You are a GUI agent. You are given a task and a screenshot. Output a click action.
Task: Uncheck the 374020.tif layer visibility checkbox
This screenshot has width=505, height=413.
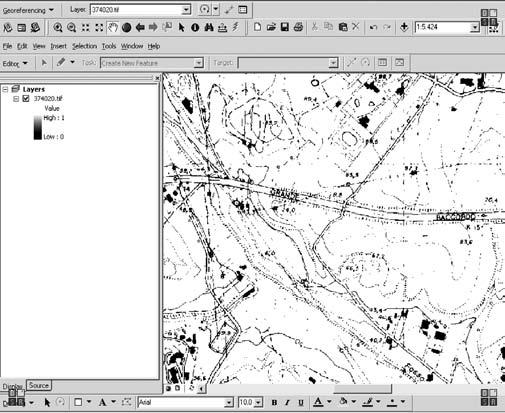(26, 99)
